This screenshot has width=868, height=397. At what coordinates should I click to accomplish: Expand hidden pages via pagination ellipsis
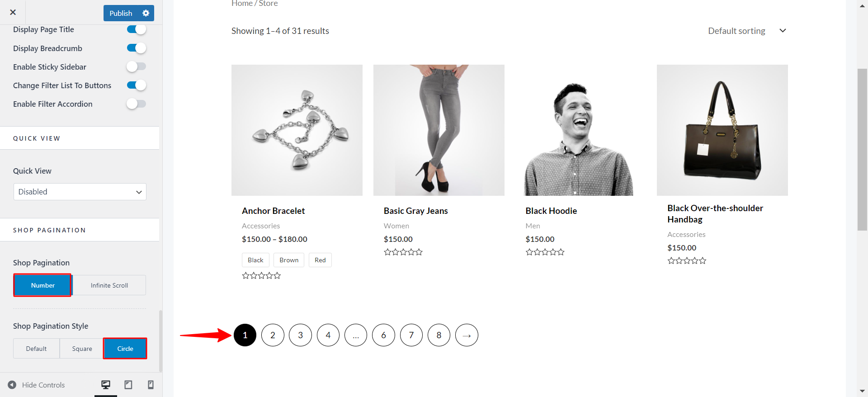pyautogui.click(x=356, y=335)
